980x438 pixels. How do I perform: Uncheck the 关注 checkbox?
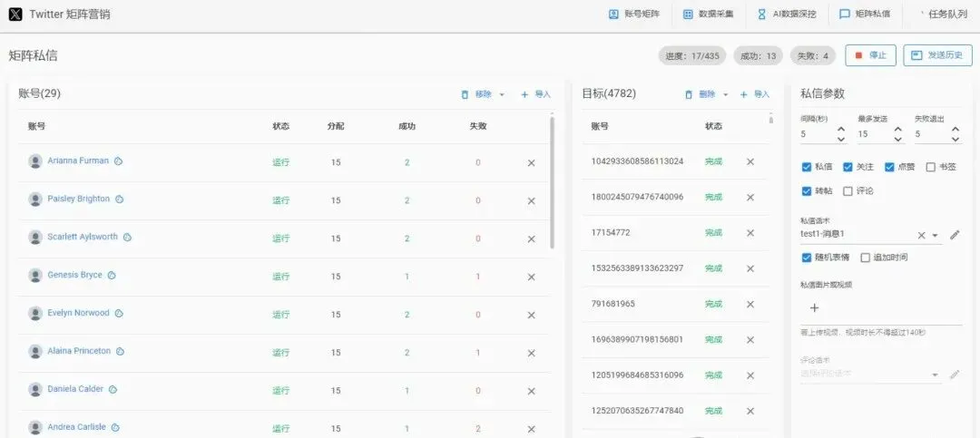point(848,167)
